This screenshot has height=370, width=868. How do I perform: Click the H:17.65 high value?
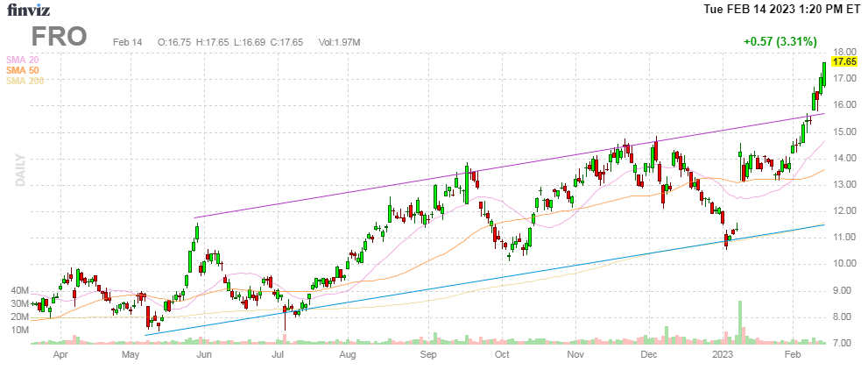pyautogui.click(x=214, y=42)
